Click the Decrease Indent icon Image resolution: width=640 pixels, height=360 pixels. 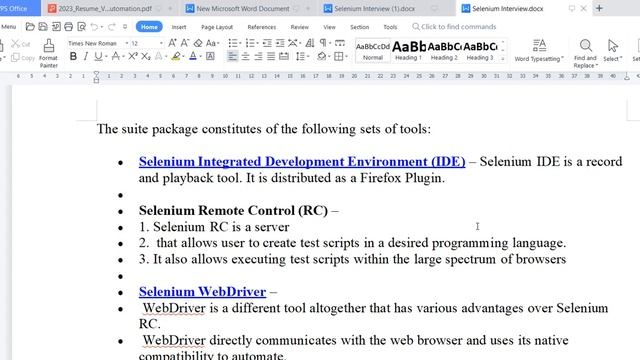(267, 43)
